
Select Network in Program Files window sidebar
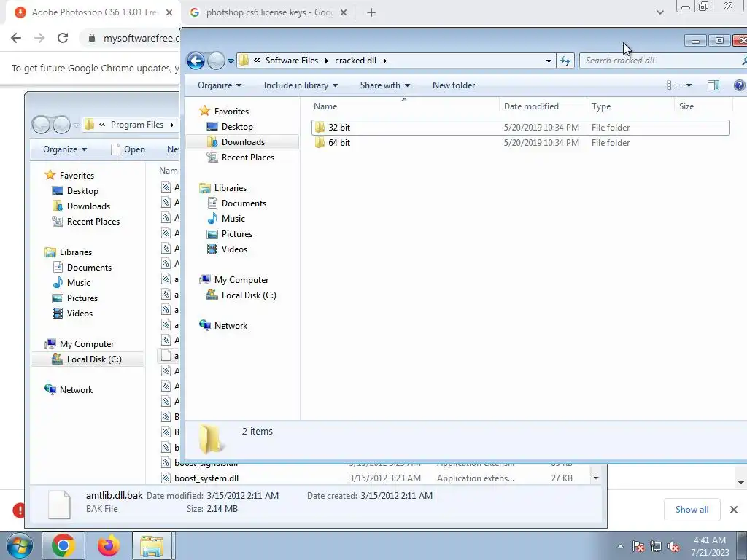click(x=76, y=389)
